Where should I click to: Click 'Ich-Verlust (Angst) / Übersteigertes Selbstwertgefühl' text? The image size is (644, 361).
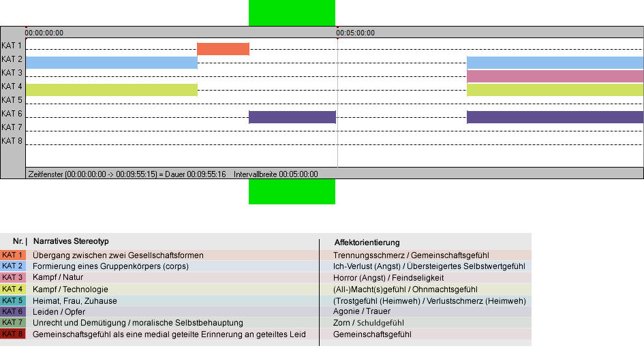(429, 266)
